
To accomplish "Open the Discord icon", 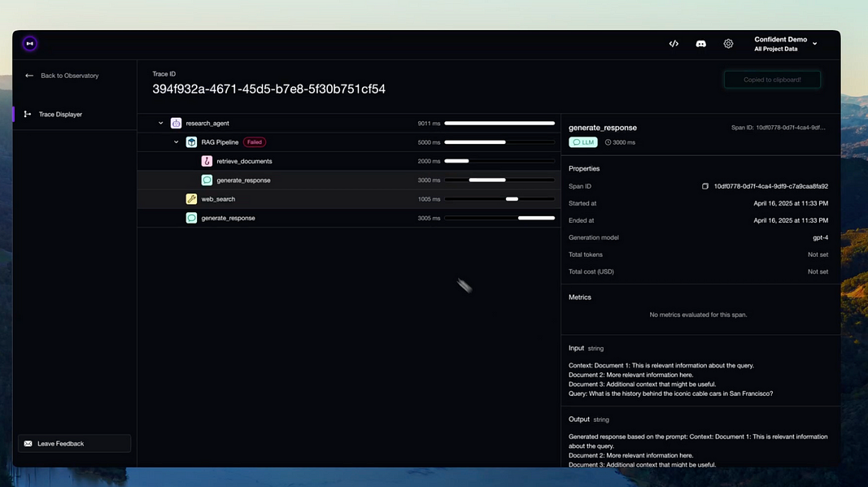I will (x=700, y=43).
